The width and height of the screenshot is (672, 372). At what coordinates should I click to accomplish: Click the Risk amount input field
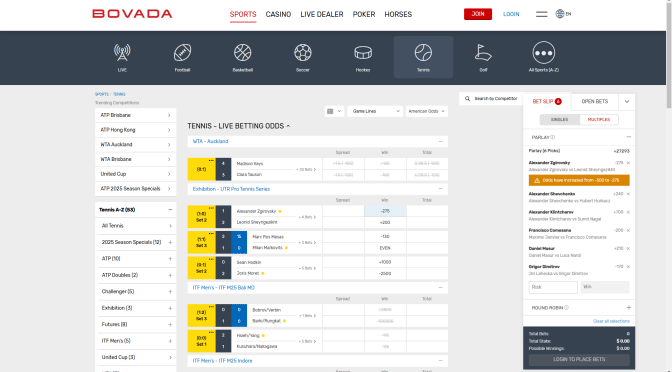(553, 287)
